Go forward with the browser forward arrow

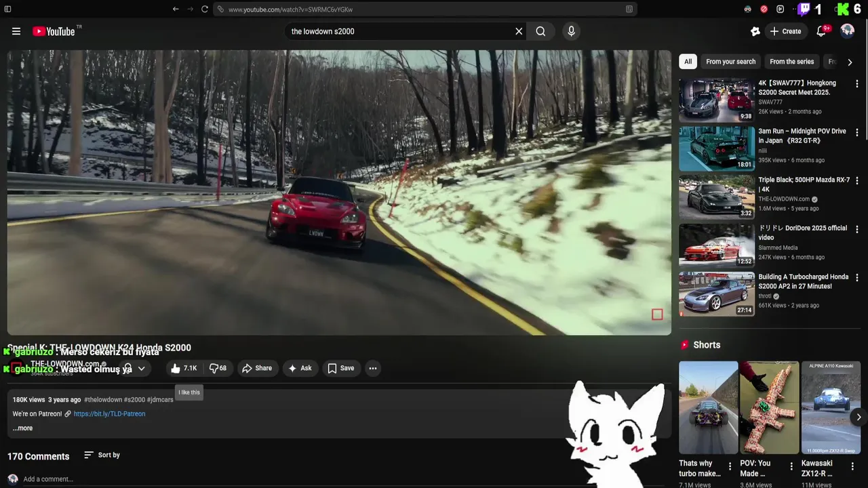190,9
